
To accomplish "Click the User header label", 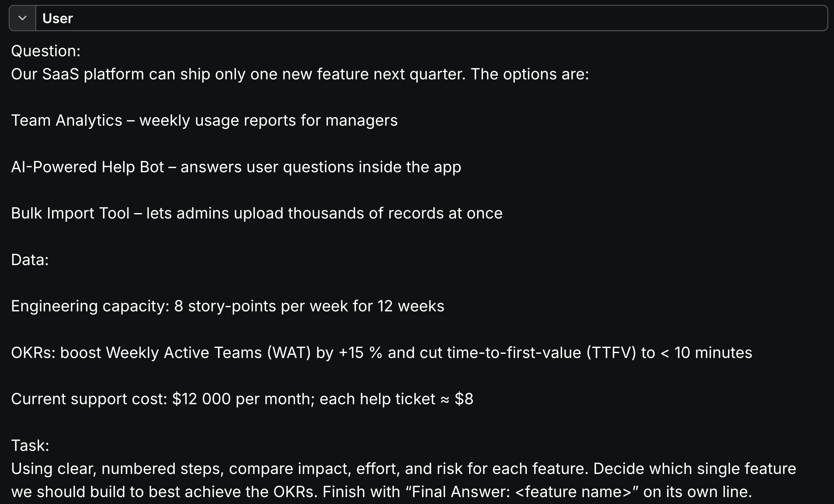I will pyautogui.click(x=57, y=18).
